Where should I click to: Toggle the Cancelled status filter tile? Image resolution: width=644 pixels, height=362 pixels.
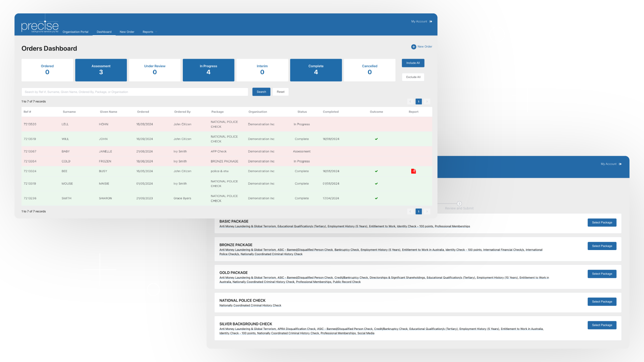(369, 70)
